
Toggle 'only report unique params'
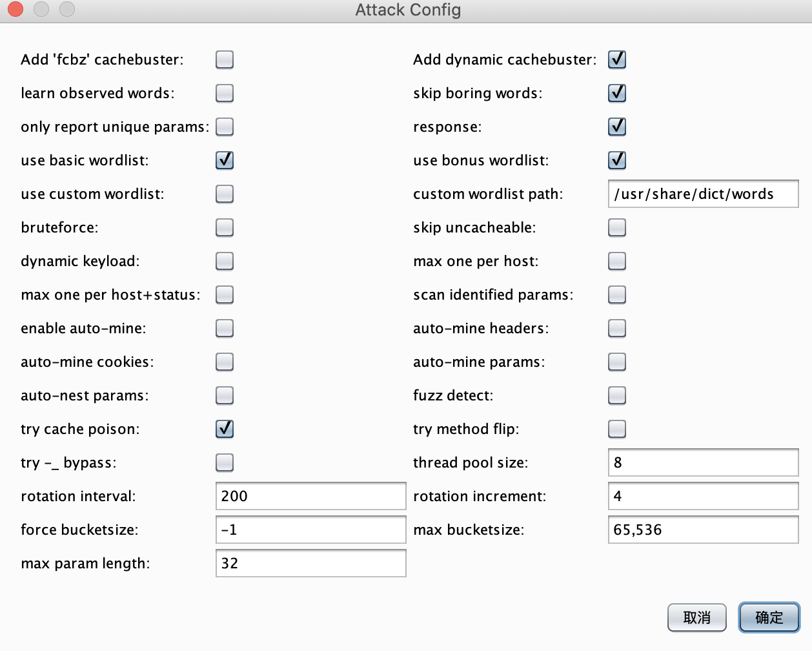click(225, 127)
